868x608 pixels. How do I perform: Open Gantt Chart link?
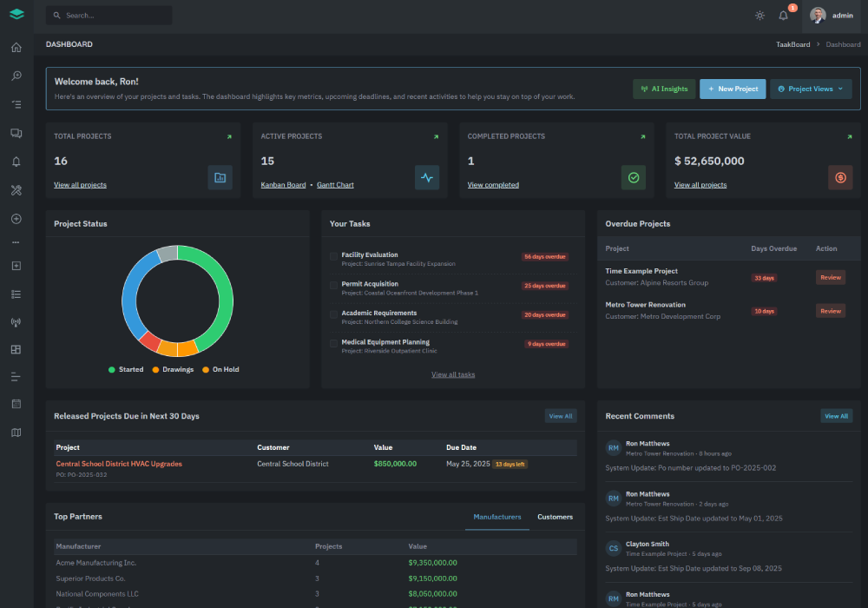point(335,185)
